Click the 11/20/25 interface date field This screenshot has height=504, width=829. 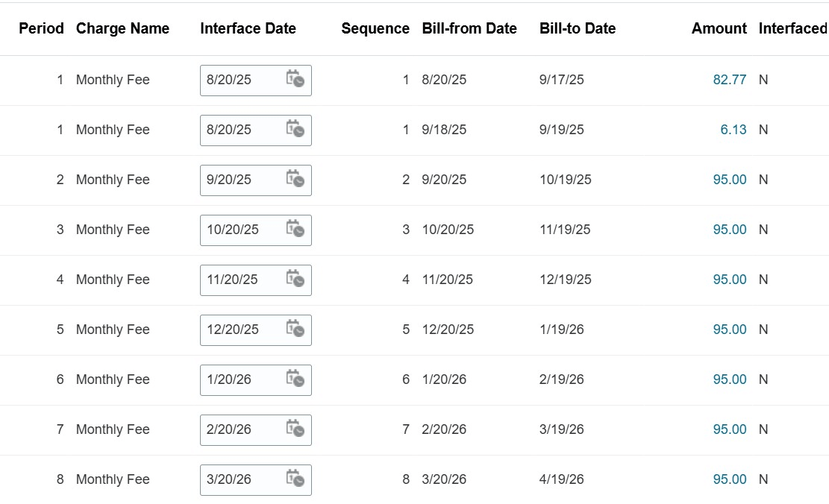tap(235, 280)
